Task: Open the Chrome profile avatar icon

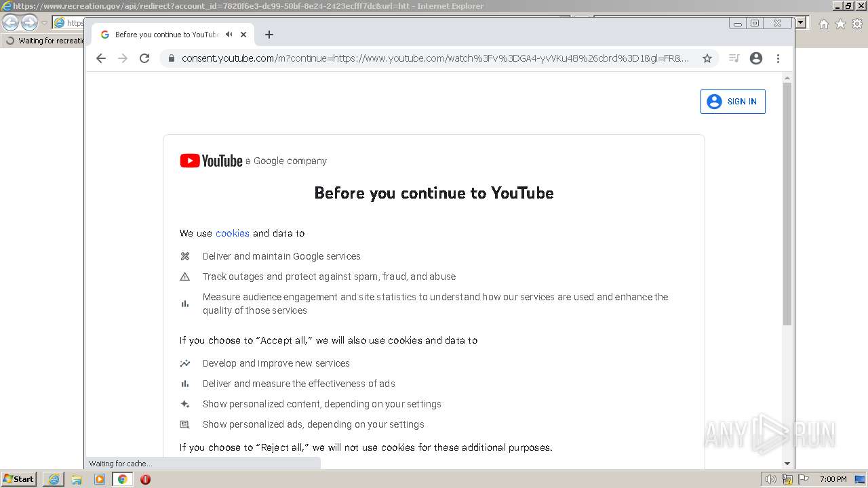Action: pyautogui.click(x=756, y=58)
